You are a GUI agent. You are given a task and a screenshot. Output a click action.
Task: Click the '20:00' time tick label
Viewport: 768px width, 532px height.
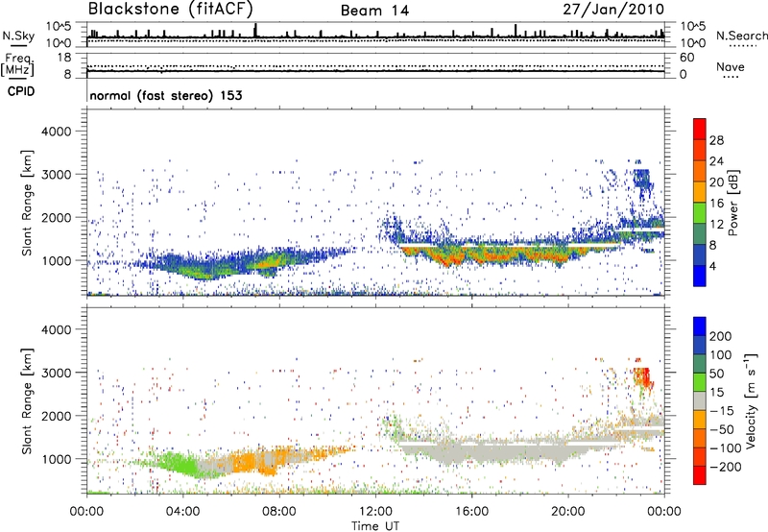pos(567,512)
